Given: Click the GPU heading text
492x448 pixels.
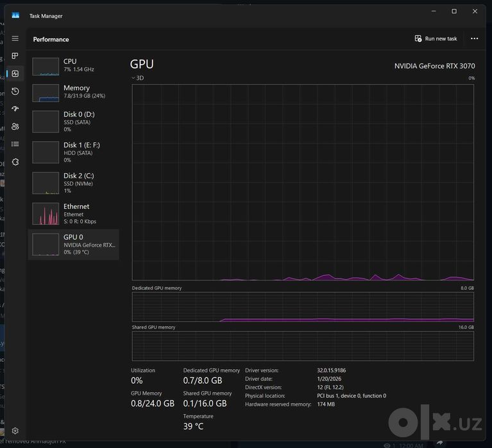Looking at the screenshot, I should coord(142,64).
